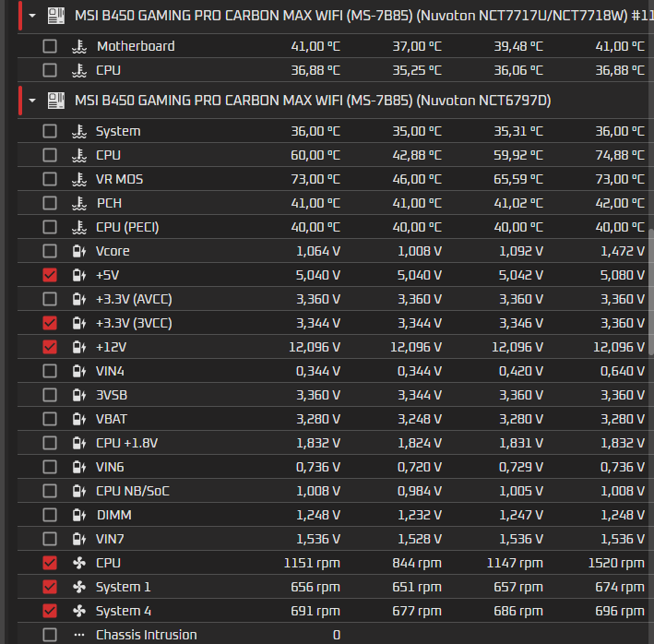Click the voltage icon beside Vcore
The image size is (654, 644).
click(x=79, y=251)
